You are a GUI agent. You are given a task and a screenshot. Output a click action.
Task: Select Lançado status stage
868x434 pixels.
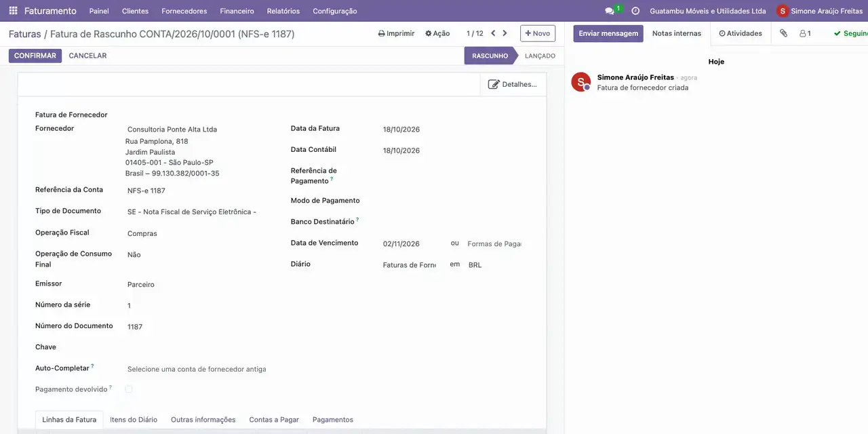[540, 56]
